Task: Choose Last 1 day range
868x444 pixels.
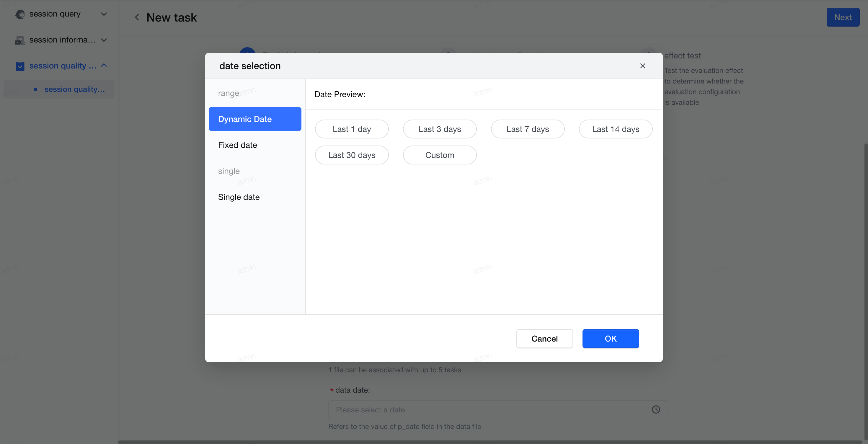Action: point(351,129)
